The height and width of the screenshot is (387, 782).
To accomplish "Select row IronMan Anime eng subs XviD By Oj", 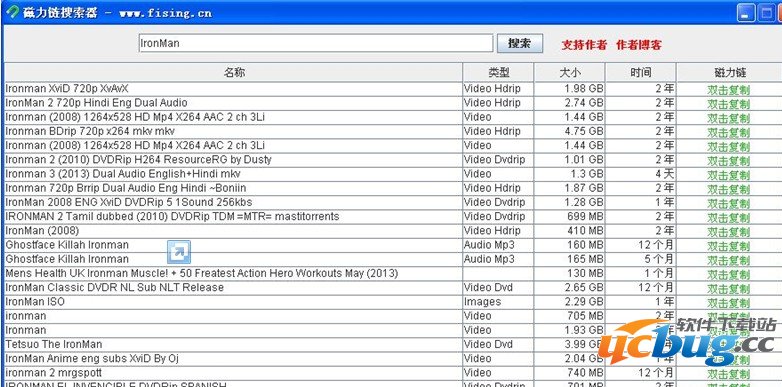I will [x=393, y=359].
